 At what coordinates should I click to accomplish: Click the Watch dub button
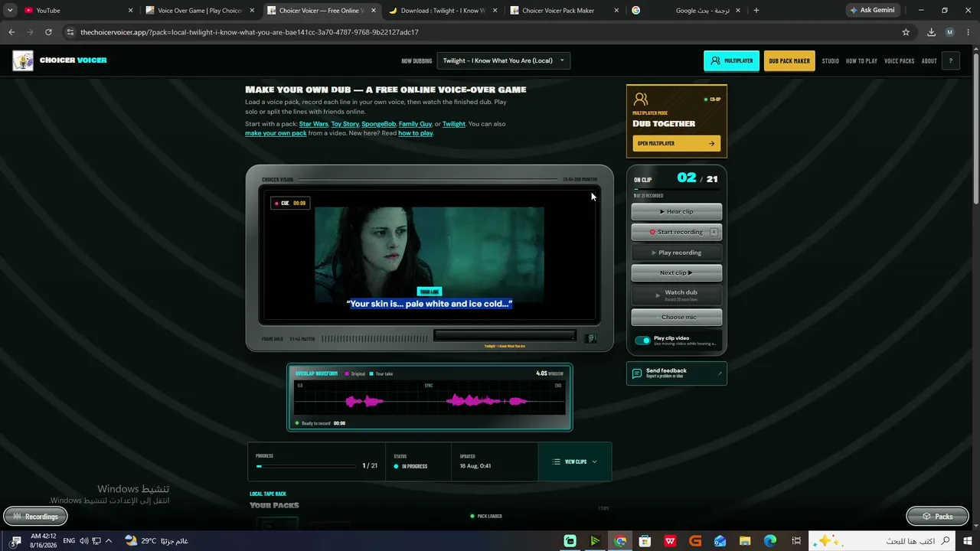tap(676, 295)
